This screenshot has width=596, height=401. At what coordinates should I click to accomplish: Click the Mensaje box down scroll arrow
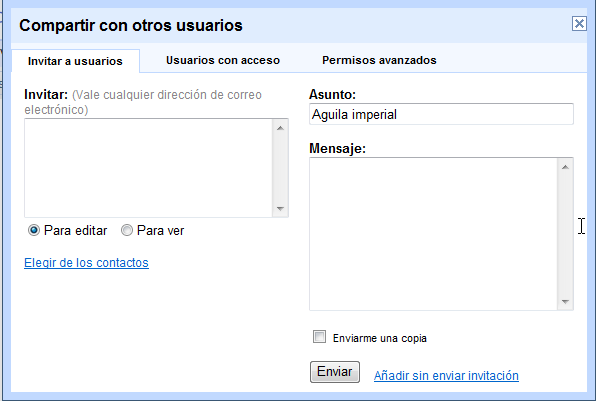[x=565, y=301]
